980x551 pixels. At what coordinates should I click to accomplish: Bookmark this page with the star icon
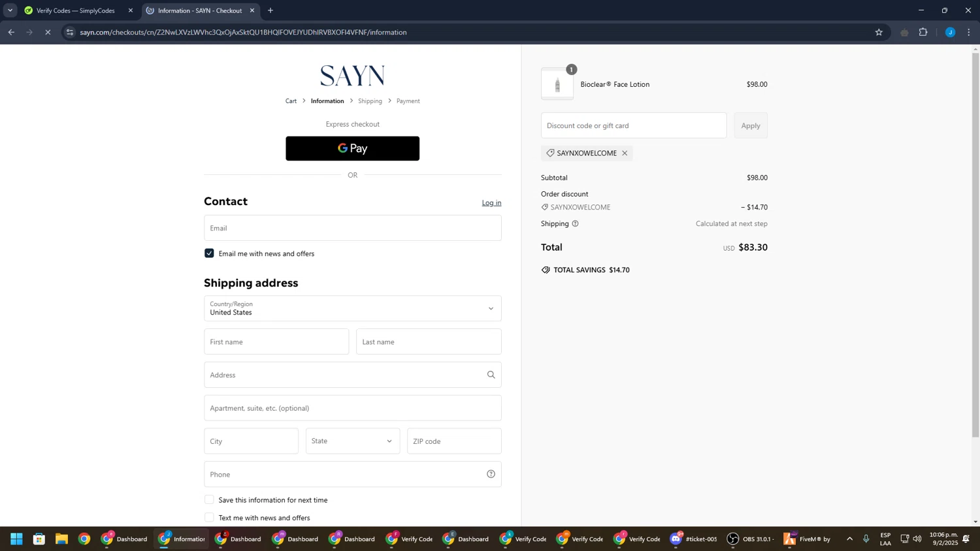[x=879, y=32]
